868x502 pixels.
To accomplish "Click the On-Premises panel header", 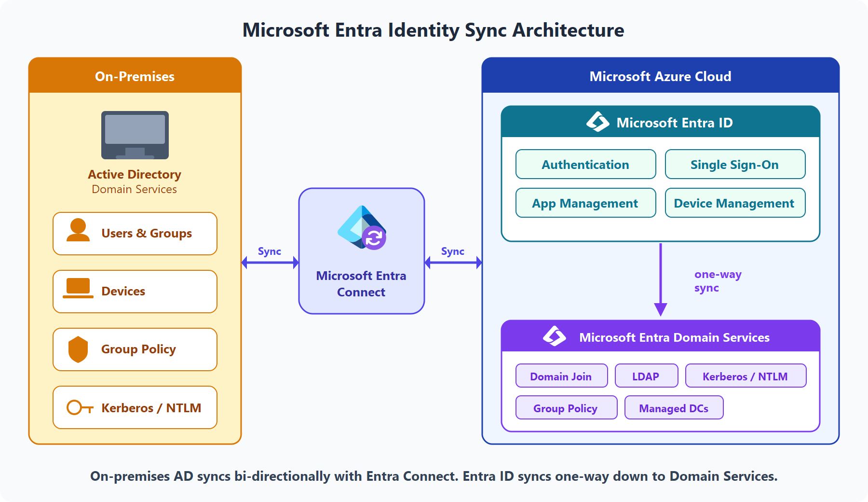I will (x=135, y=76).
